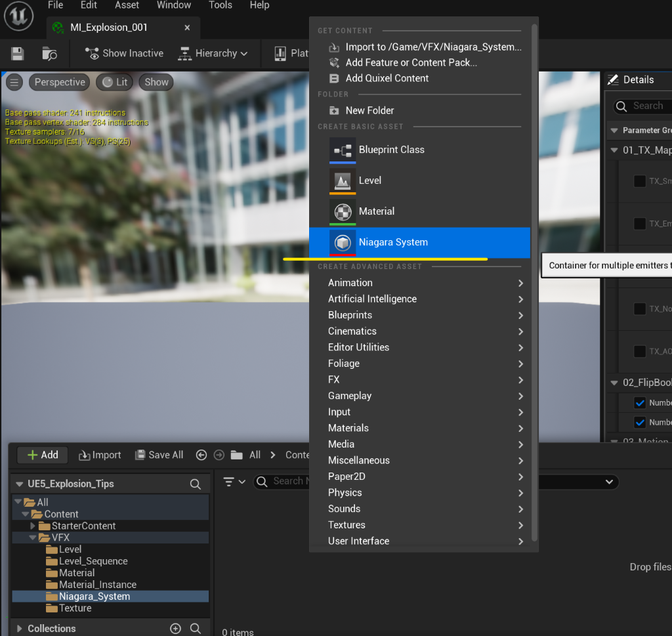
Task: Click the New Folder icon
Action: click(x=334, y=110)
